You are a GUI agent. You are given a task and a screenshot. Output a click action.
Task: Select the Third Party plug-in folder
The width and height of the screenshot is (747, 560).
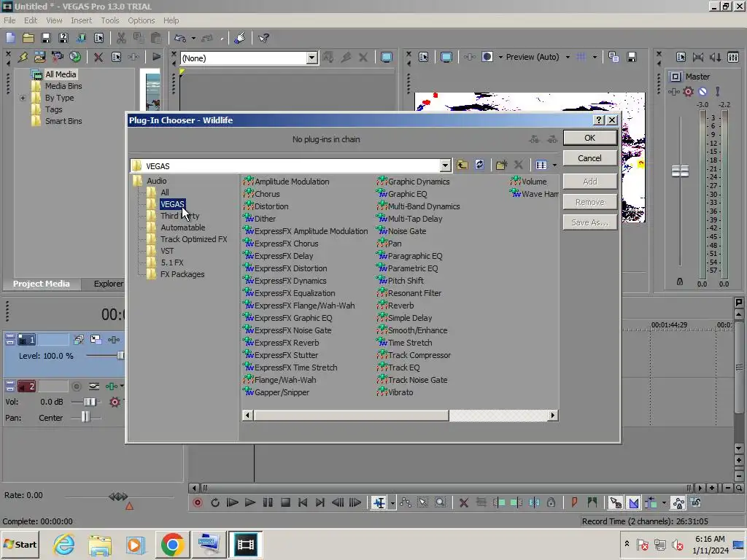tap(179, 216)
